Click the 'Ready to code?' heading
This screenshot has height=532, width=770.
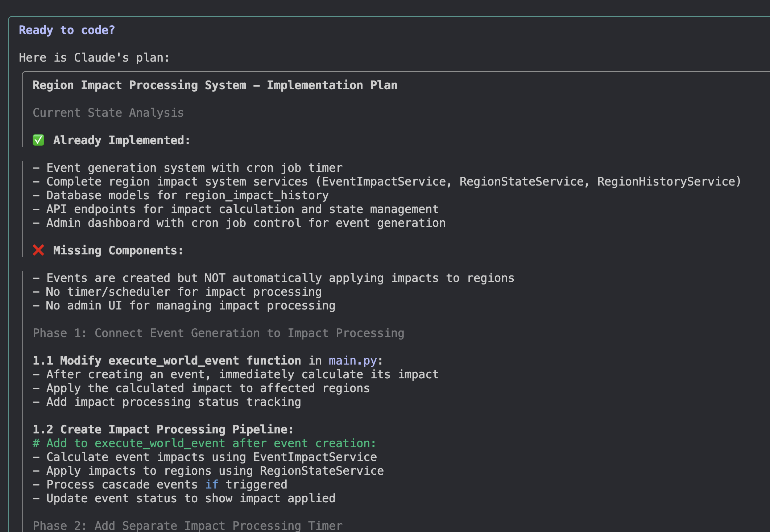tap(67, 30)
